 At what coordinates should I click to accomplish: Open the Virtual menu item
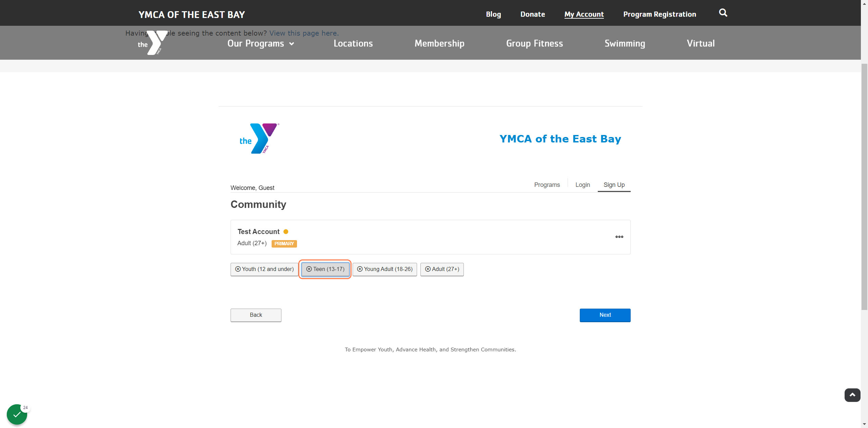(x=701, y=43)
